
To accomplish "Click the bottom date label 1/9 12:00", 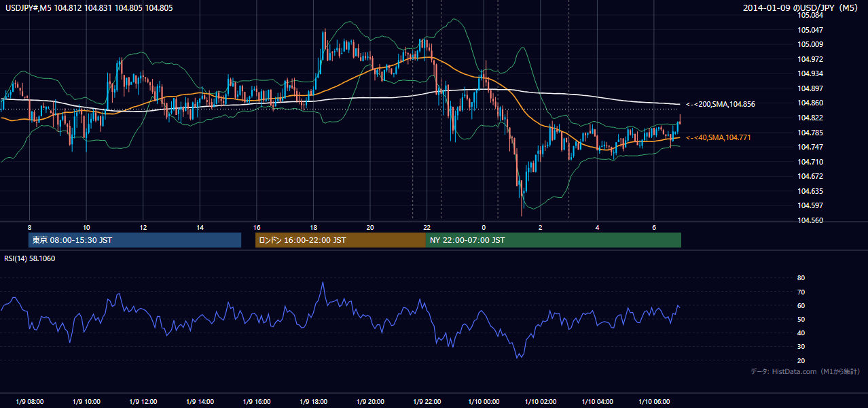I will pyautogui.click(x=143, y=402).
